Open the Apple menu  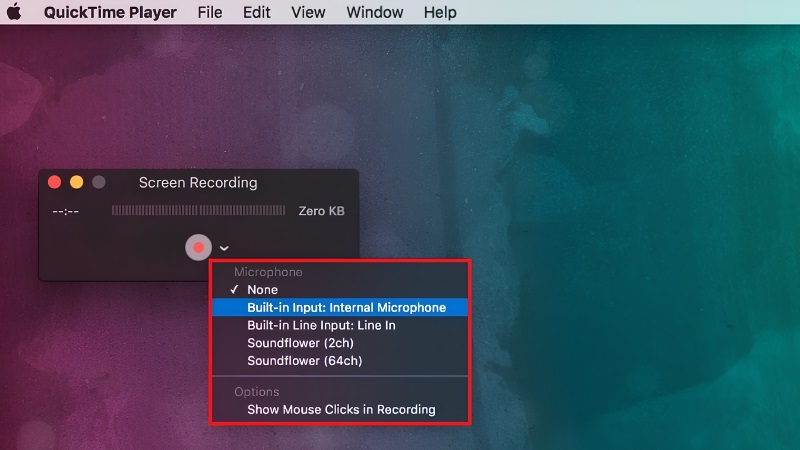(14, 12)
